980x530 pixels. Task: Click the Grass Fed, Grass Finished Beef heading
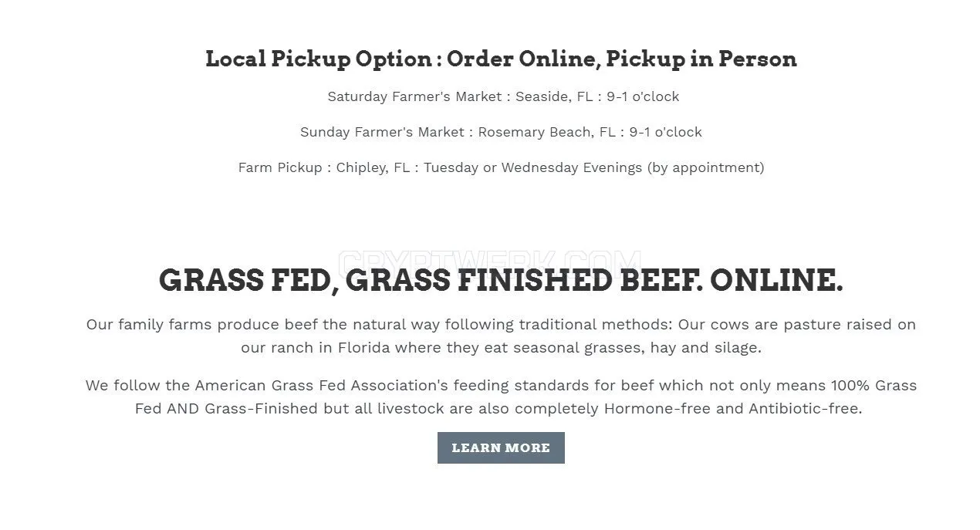(x=501, y=280)
